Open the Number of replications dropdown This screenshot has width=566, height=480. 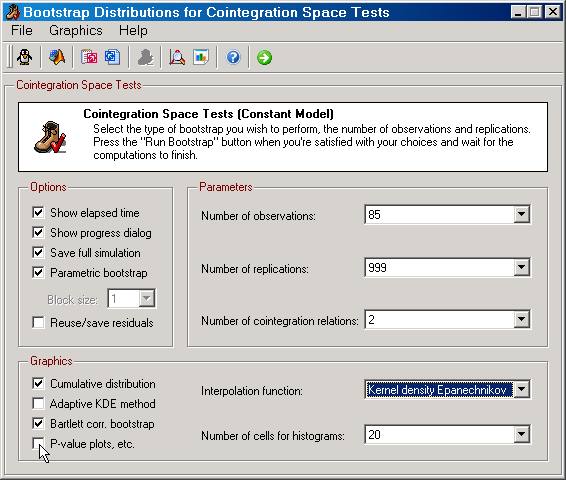tap(521, 267)
